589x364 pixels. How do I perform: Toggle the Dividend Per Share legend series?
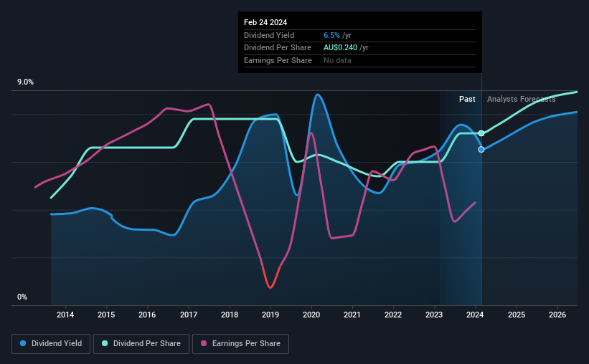[x=141, y=344]
